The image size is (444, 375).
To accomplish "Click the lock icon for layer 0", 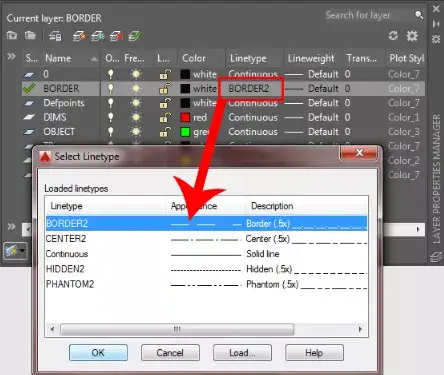I will click(165, 74).
